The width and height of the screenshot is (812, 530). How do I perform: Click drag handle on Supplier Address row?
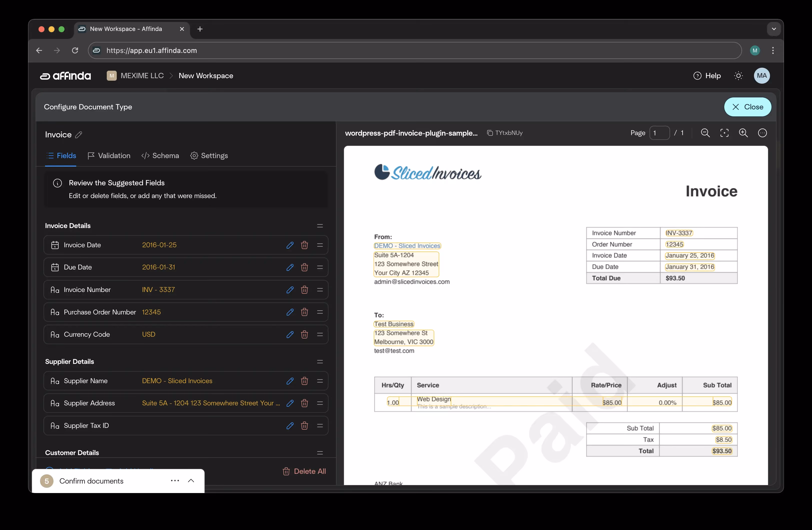[320, 403]
